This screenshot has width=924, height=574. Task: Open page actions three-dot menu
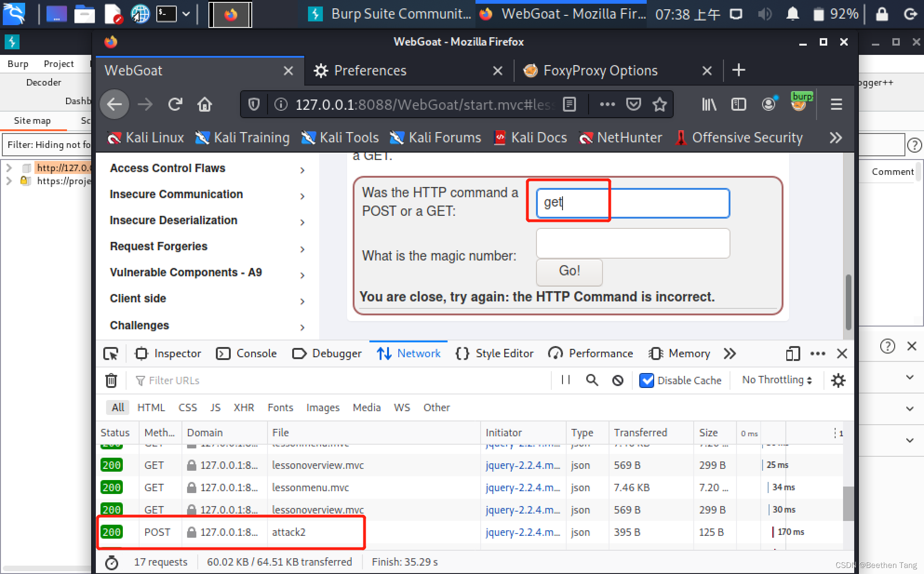point(607,104)
